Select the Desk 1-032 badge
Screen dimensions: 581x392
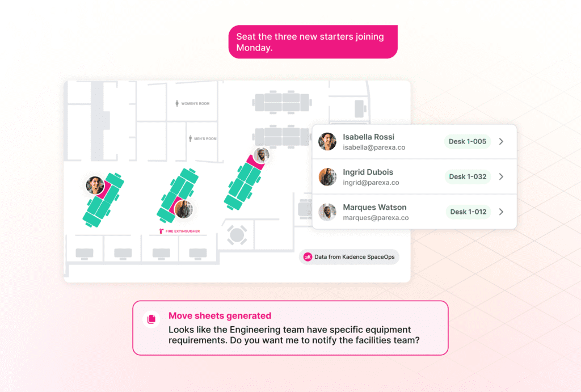(x=468, y=177)
